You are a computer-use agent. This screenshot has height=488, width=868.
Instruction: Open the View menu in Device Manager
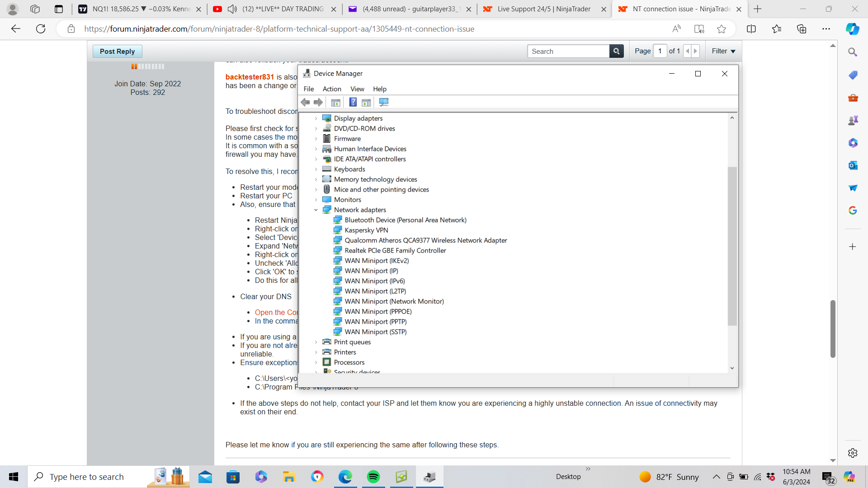[357, 89]
